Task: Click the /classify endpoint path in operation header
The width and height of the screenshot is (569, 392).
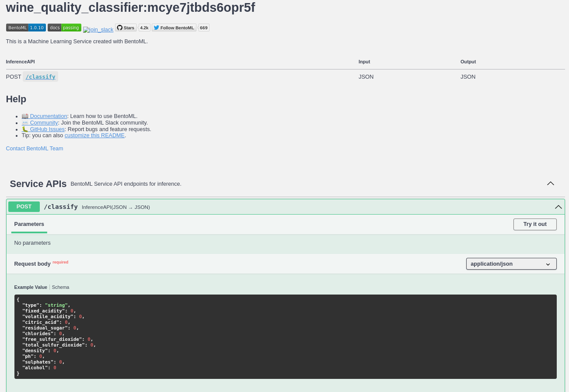Action: point(61,207)
